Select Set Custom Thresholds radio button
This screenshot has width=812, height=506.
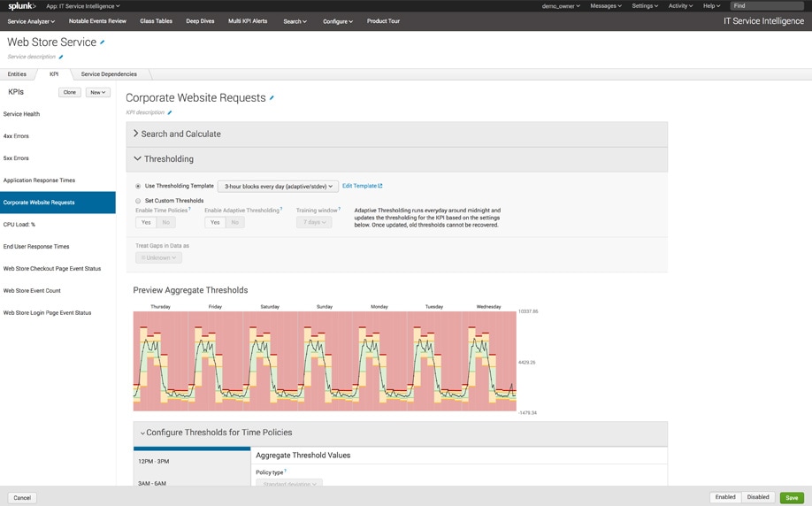138,201
